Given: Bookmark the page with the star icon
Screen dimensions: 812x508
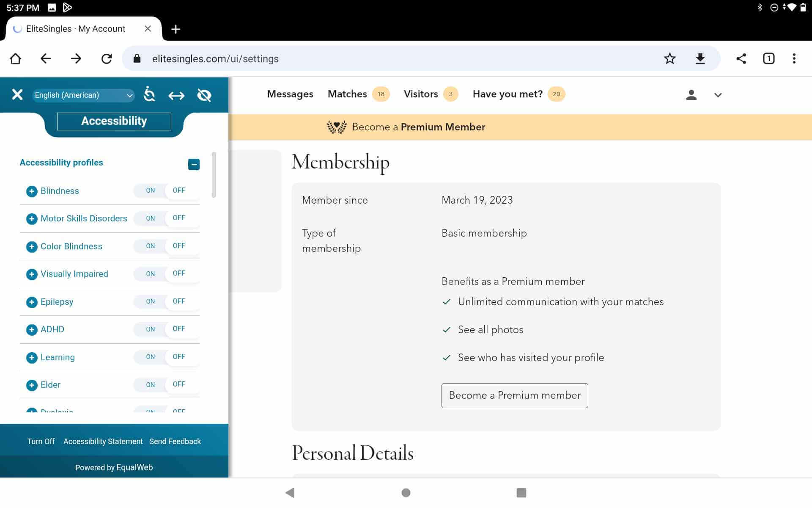Looking at the screenshot, I should coord(670,58).
